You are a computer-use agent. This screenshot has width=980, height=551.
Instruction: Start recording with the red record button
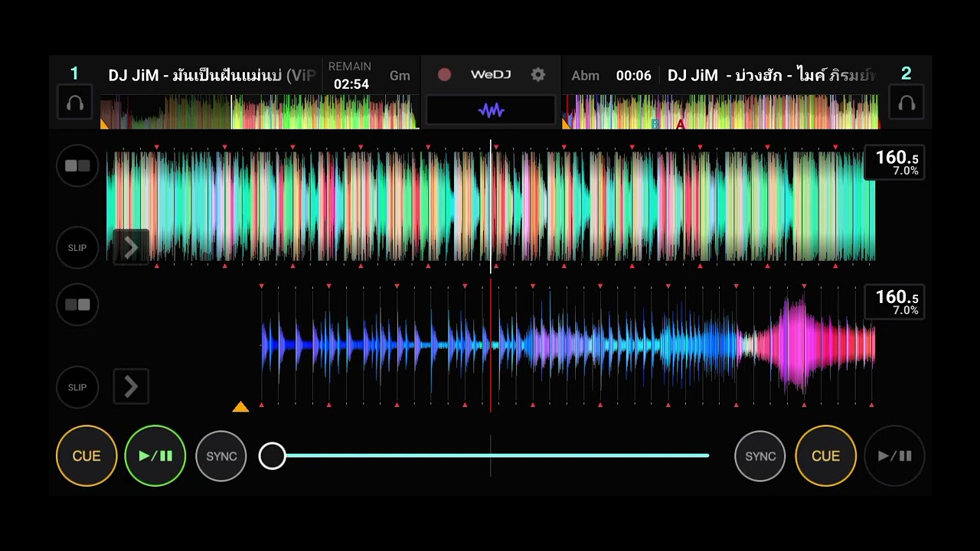pyautogui.click(x=444, y=74)
